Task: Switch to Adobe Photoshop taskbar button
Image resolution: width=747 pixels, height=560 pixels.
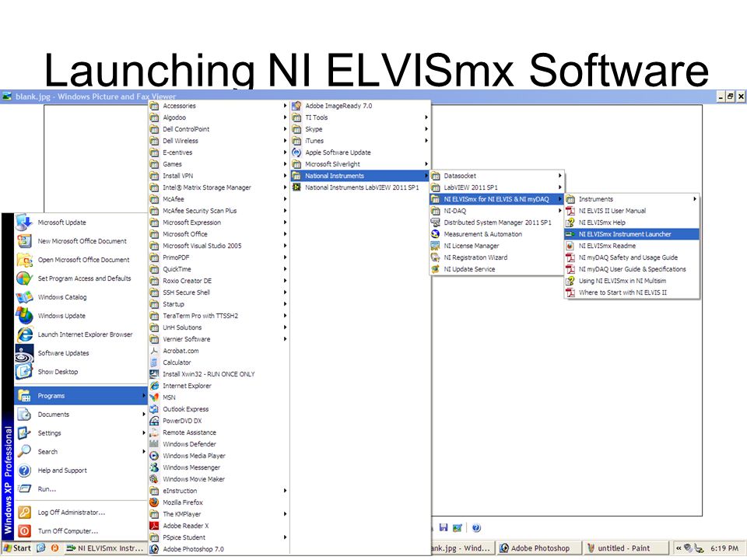Action: coord(539,548)
